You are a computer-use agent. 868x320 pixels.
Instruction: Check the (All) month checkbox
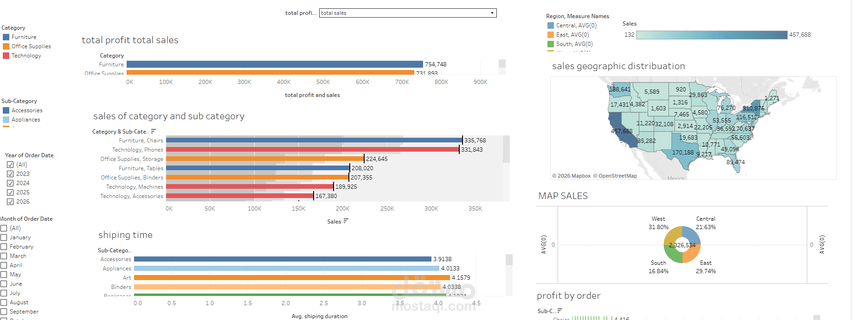click(4, 228)
